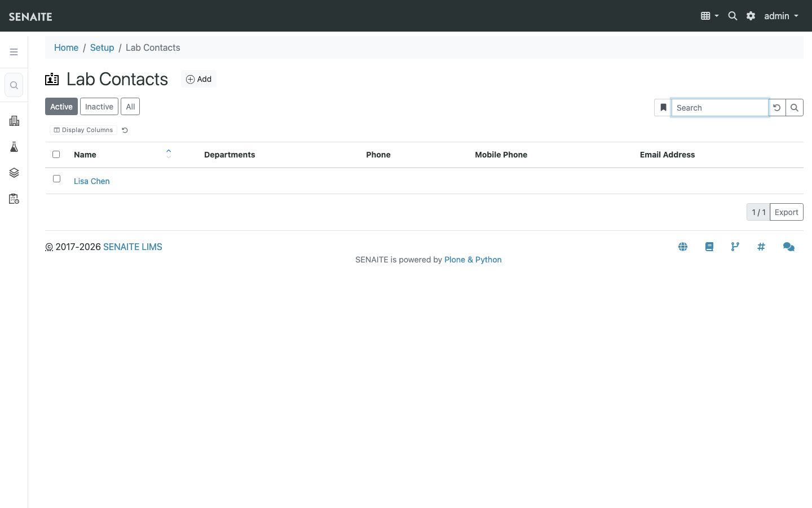Switch to the Inactive filter tab
This screenshot has width=812, height=508.
[x=99, y=107]
